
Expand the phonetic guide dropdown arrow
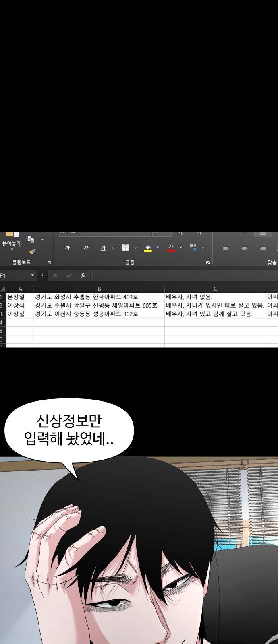tap(203, 248)
